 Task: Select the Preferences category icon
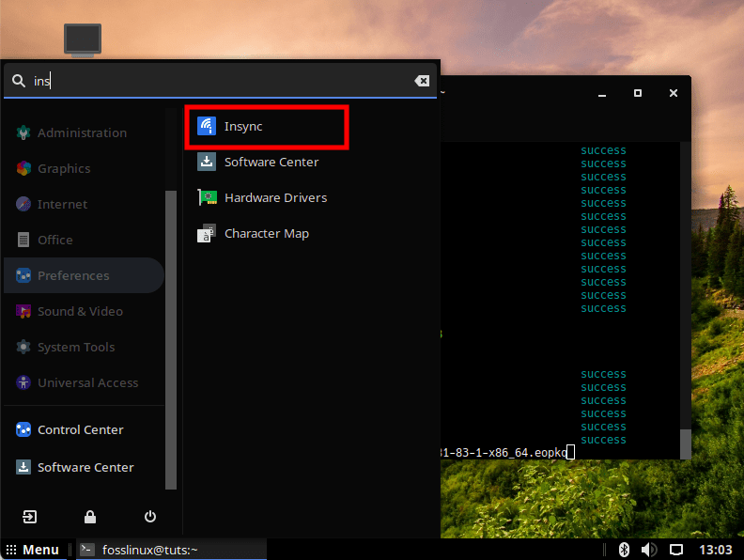click(x=23, y=275)
